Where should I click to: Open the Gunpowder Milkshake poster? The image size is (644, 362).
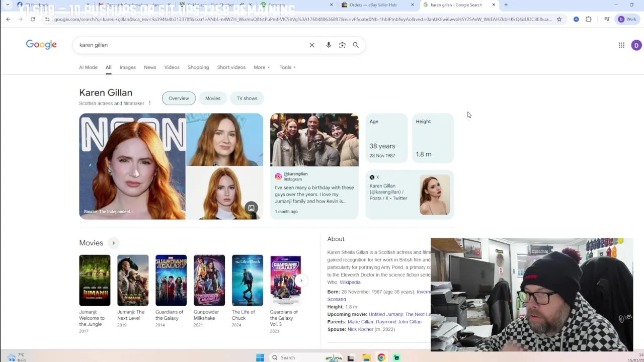(209, 281)
